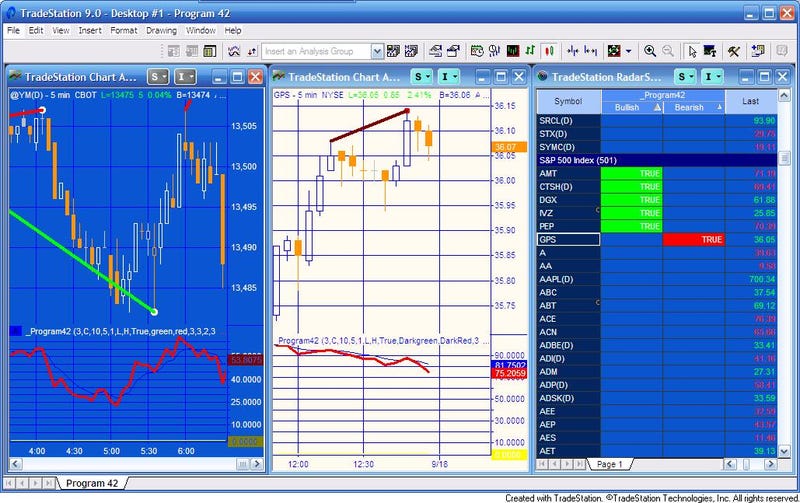Click the radar icon in the RadarScreen window title bar
Viewport: 800px width, 503px height.
click(x=543, y=77)
